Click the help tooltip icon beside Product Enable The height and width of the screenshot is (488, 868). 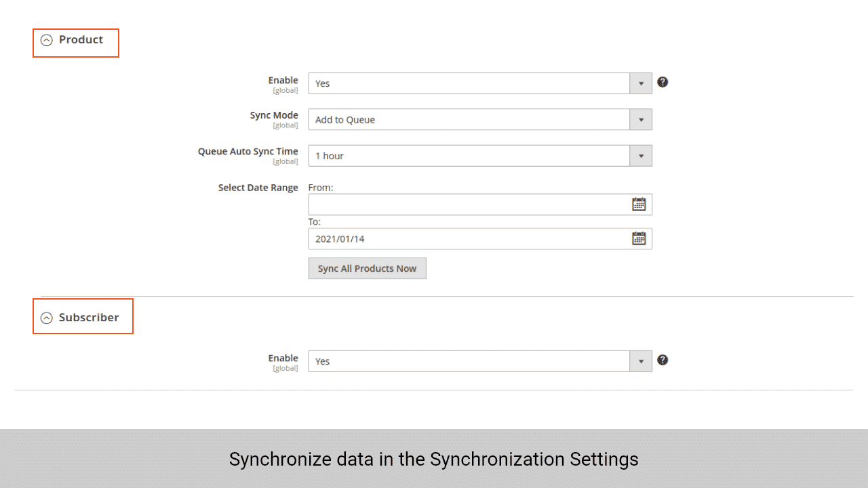[663, 82]
